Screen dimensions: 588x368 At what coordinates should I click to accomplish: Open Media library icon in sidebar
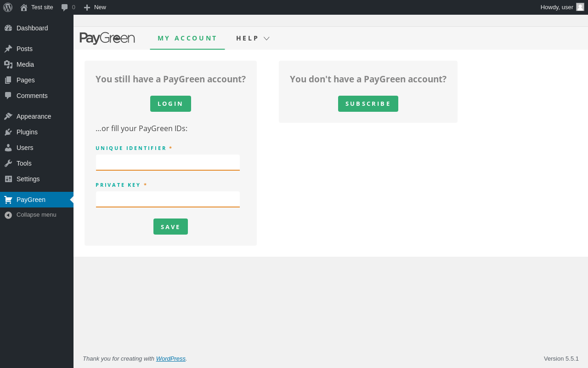click(x=8, y=64)
